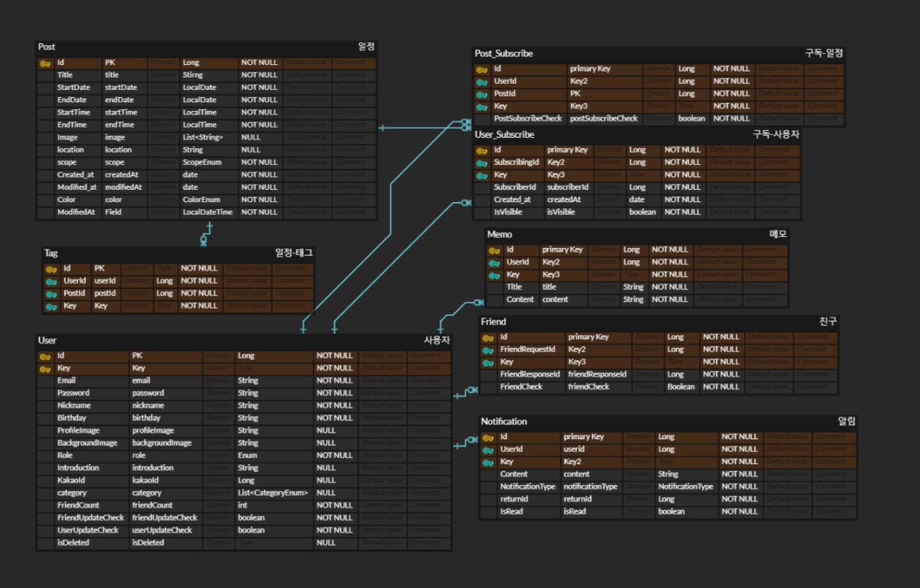
Task: Click the 'Email' column name in User table
Action: 66,381
